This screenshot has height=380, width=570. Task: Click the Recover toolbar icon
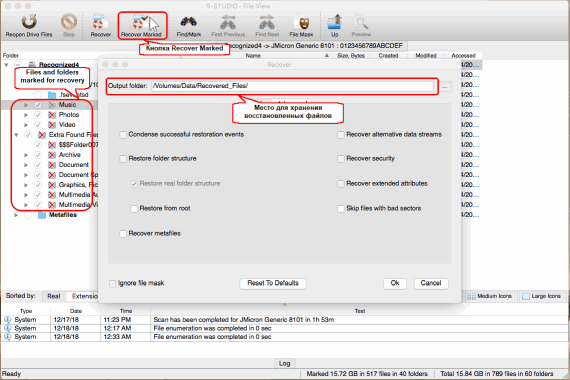click(x=100, y=22)
